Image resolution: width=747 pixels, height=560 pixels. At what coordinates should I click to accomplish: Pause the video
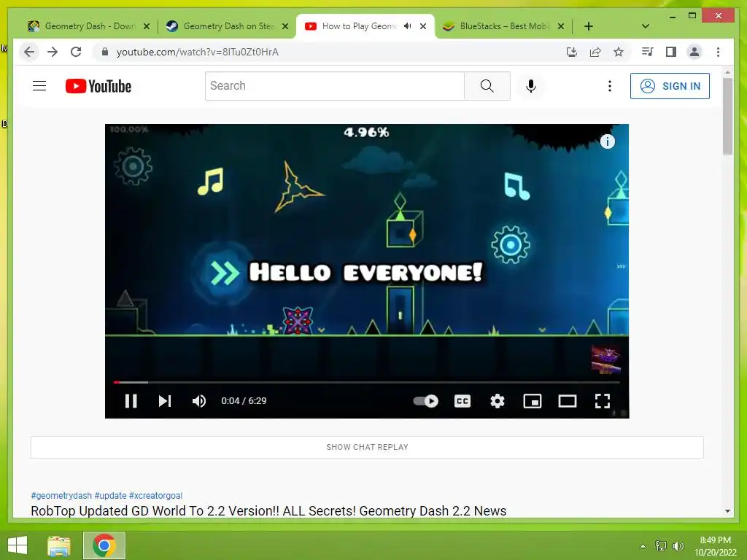tap(131, 401)
